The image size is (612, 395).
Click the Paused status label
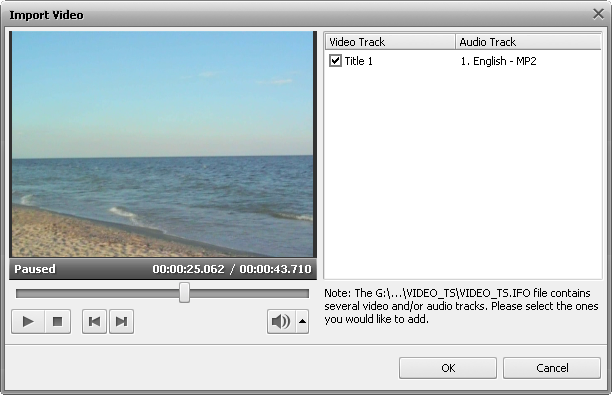pos(35,269)
